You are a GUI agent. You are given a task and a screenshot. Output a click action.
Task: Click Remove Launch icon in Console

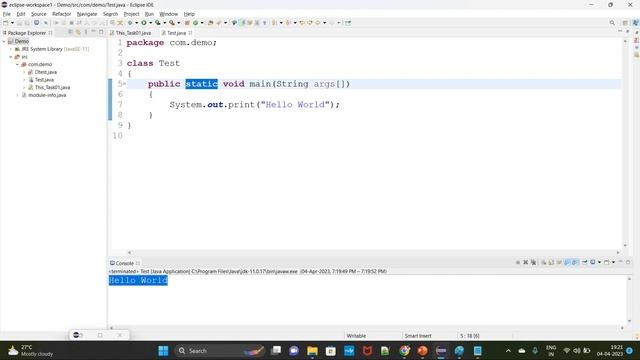[x=526, y=262]
